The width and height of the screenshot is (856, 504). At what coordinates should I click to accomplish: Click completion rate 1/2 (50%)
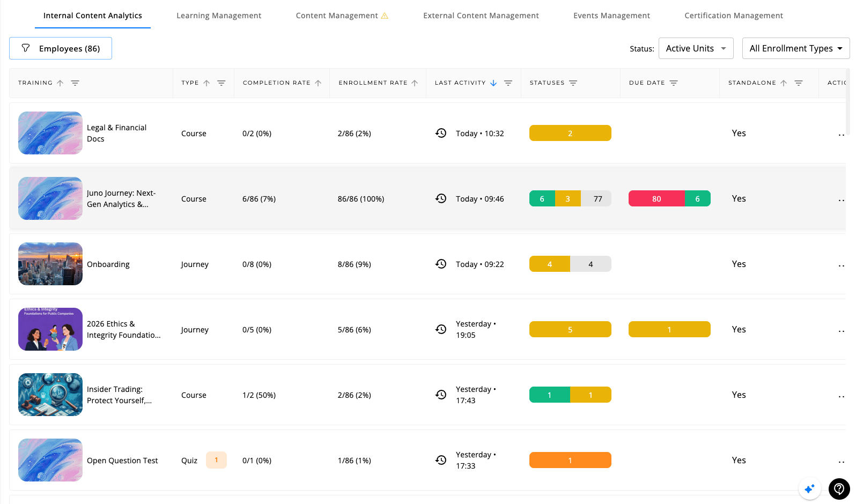coord(259,395)
